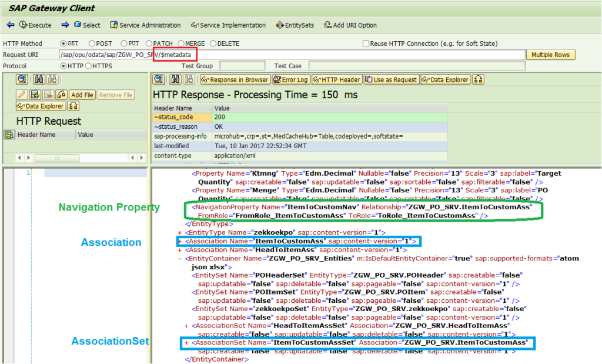Select the MERGE HTTP method

tap(181, 44)
